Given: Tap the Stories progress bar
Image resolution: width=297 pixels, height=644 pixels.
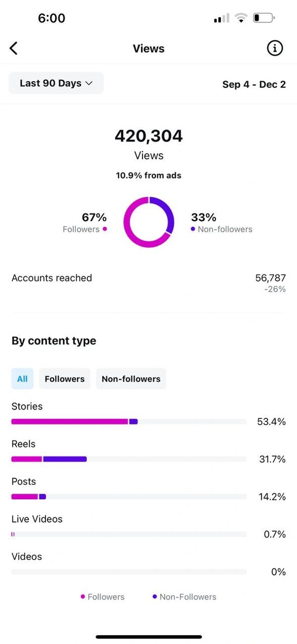Looking at the screenshot, I should coord(129,421).
